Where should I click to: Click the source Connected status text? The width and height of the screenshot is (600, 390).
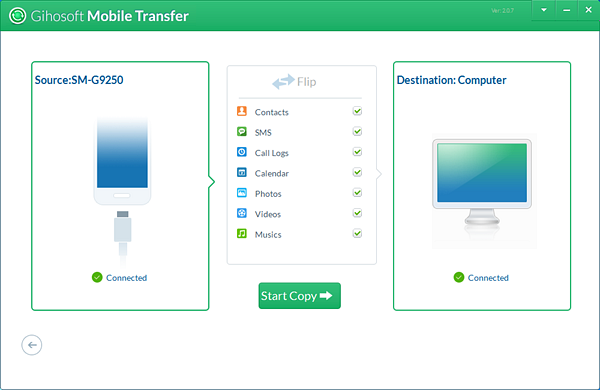(127, 277)
